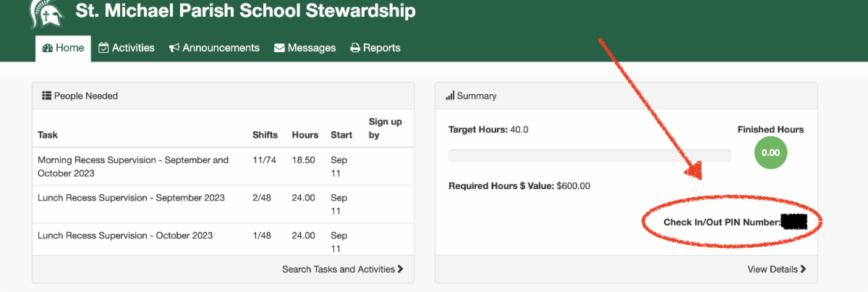
Task: Open the Activities tab
Action: [133, 48]
